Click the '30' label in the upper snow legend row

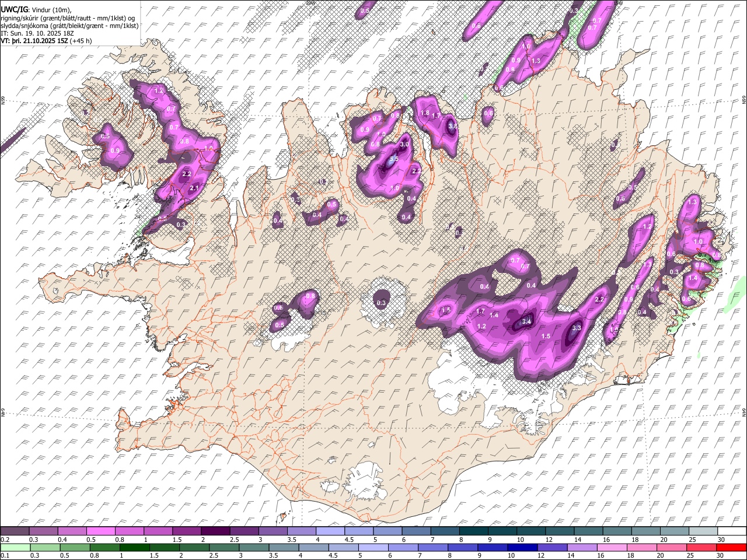point(721,540)
